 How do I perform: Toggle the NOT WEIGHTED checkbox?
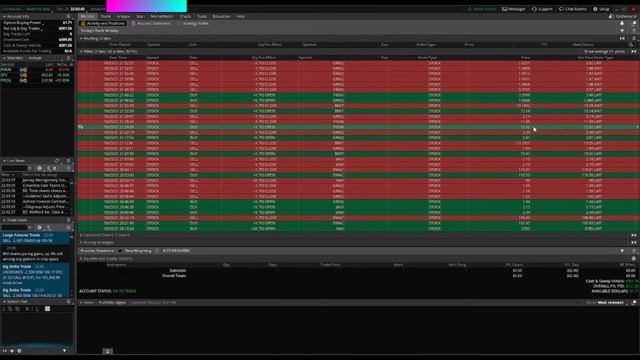(158, 251)
